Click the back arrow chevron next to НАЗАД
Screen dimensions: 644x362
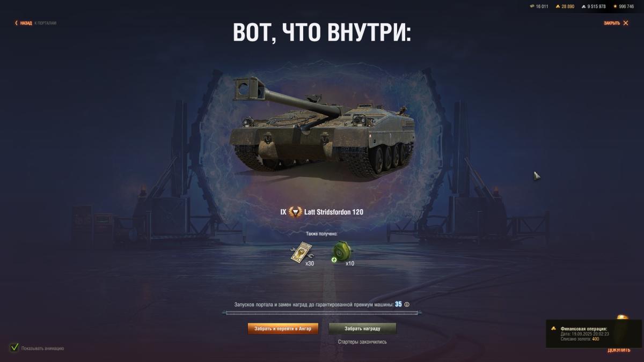click(x=17, y=23)
